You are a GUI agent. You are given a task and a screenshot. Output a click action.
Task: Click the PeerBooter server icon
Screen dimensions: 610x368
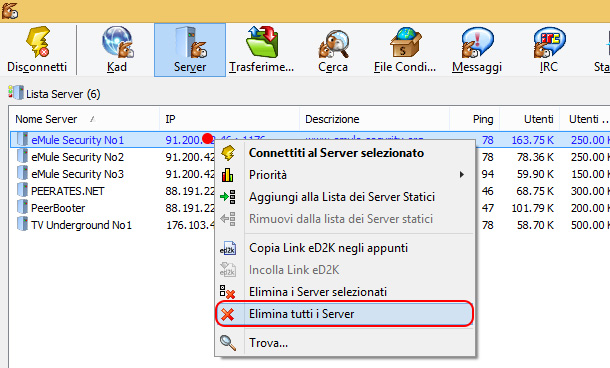[22, 208]
